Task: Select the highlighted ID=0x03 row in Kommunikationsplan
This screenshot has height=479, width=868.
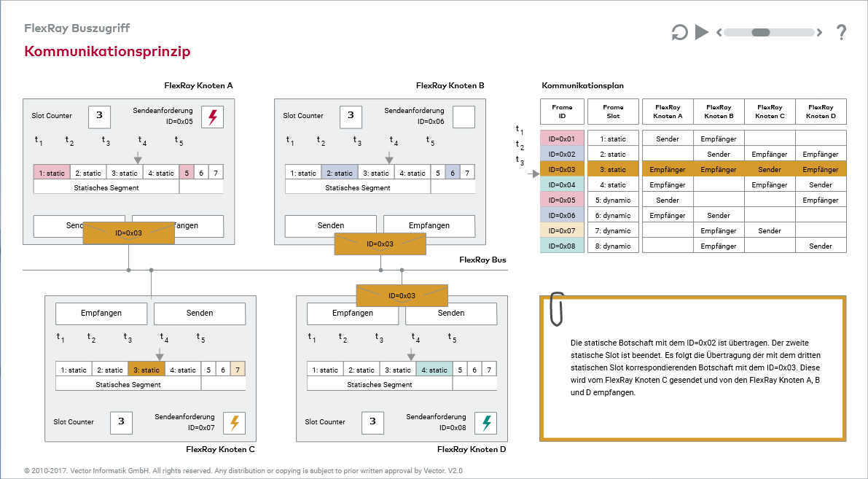Action: point(692,169)
